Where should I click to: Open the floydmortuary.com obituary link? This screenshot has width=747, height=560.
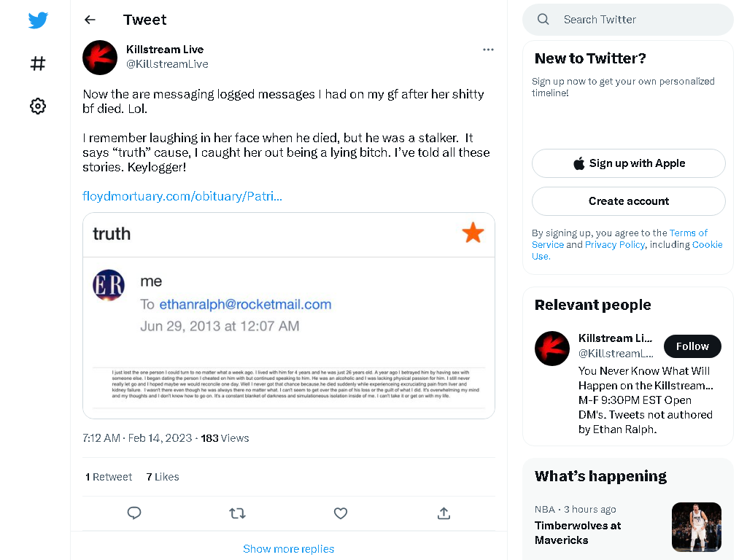coord(182,196)
